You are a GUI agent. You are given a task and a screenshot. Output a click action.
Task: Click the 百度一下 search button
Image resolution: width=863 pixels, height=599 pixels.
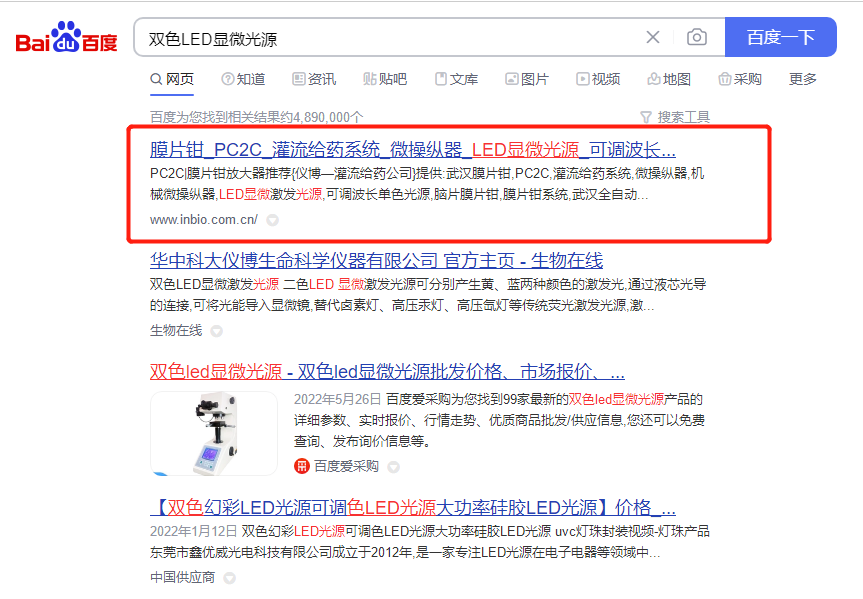780,37
